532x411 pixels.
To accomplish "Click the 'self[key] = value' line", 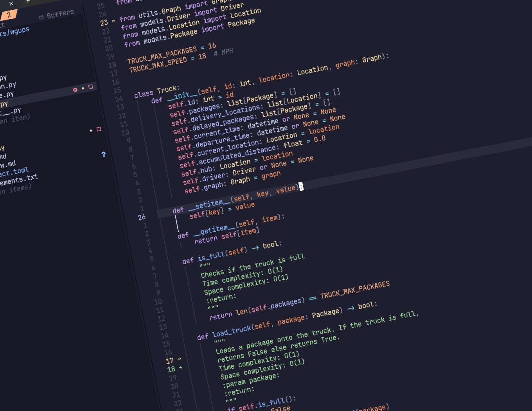I will coord(222,210).
